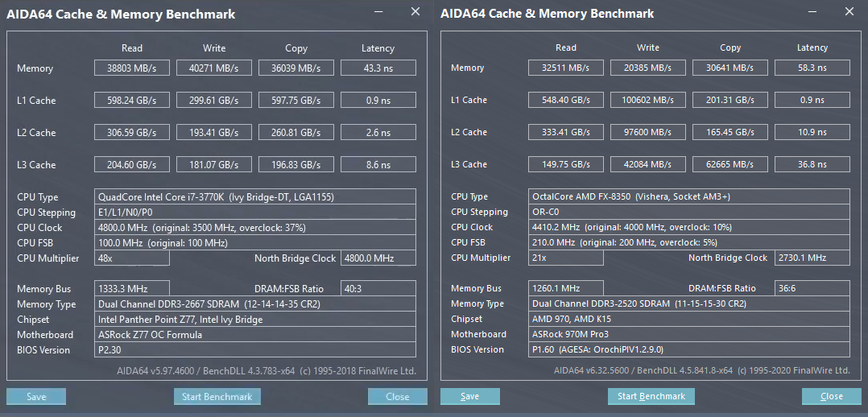Start Benchmark in the Intel i7-3770K window
The width and height of the screenshot is (868, 417).
pyautogui.click(x=217, y=396)
